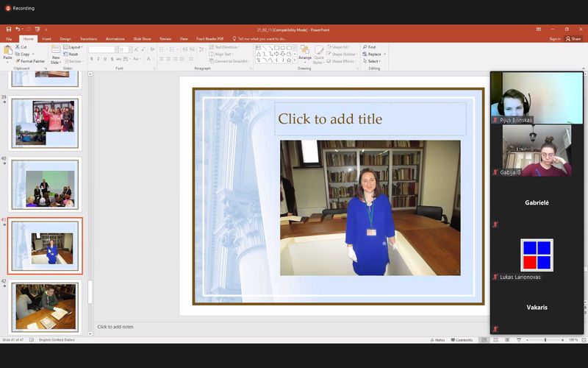Click Cut in the Clipboard group
The width and height of the screenshot is (588, 368).
22,46
